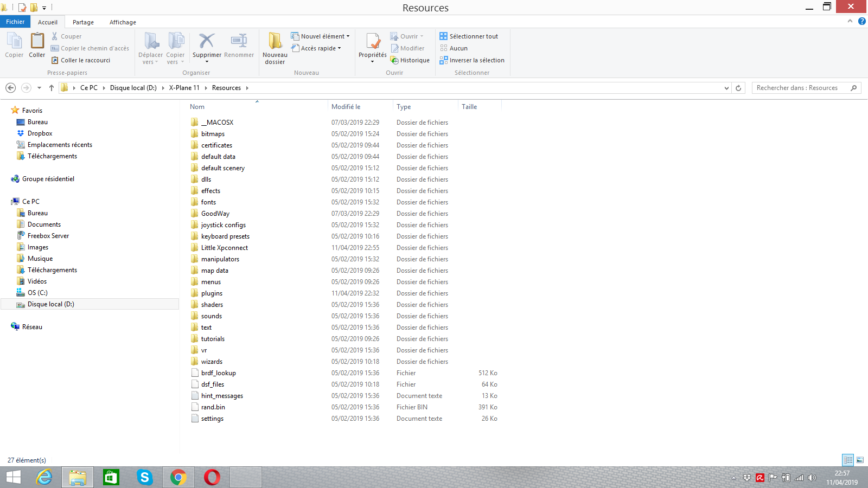Click Ce PC in the address path
The image size is (868, 488).
pos(89,88)
